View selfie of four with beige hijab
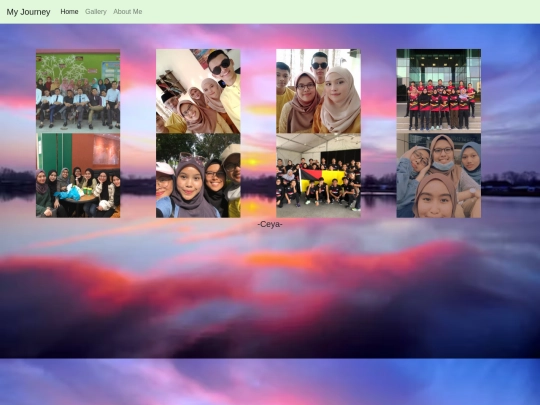Screen dimensions: 540x405 [x=319, y=91]
